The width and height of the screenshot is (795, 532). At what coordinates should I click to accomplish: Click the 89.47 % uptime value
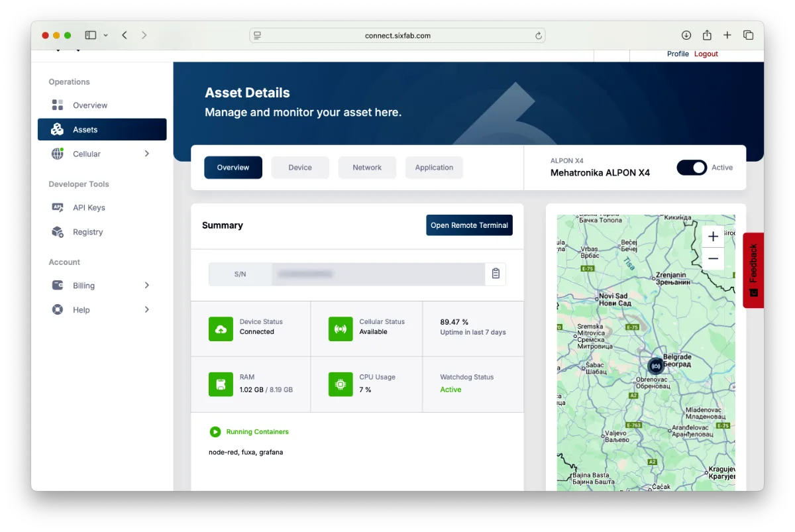(x=454, y=322)
